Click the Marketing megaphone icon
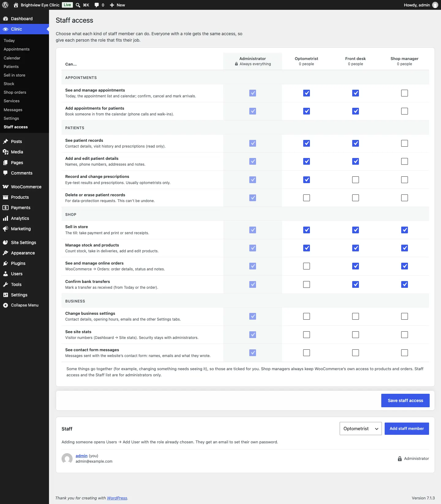441x504 pixels. pyautogui.click(x=6, y=229)
